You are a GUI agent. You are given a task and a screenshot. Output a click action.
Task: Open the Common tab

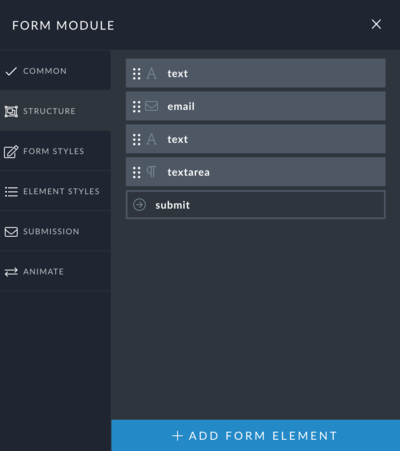55,71
